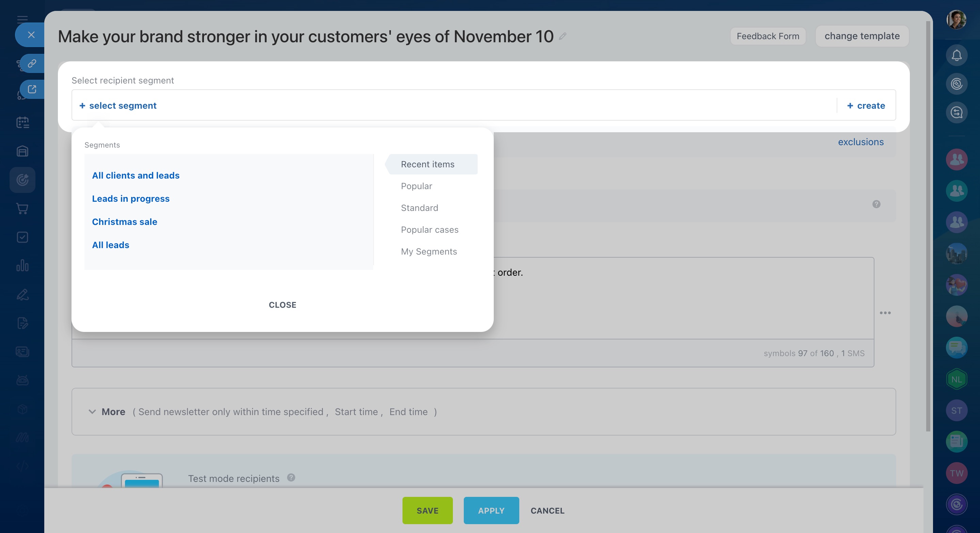980x533 pixels.
Task: Click the change template button
Action: [x=862, y=36]
